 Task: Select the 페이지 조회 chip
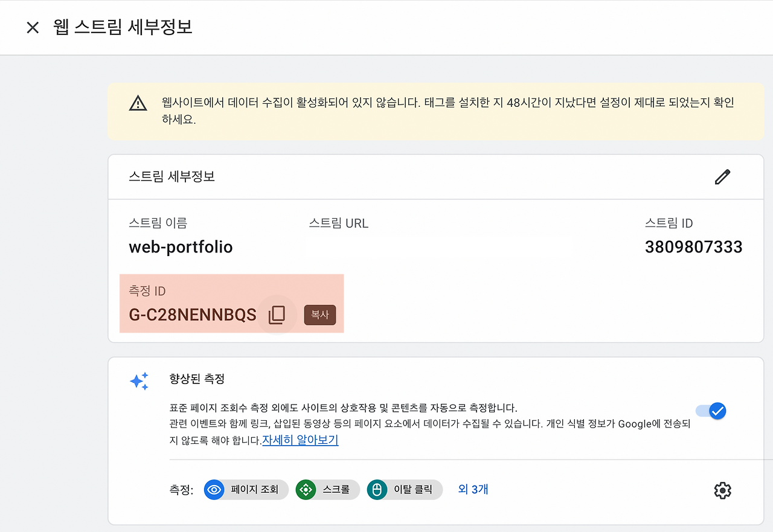pyautogui.click(x=246, y=490)
